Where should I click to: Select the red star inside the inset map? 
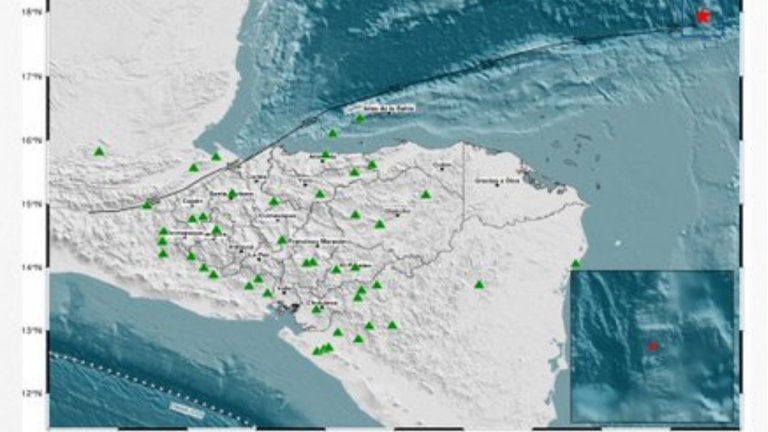pyautogui.click(x=653, y=346)
